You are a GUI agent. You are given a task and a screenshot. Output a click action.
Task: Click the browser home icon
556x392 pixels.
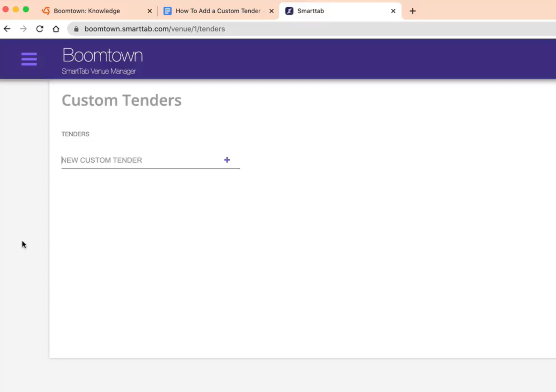56,29
